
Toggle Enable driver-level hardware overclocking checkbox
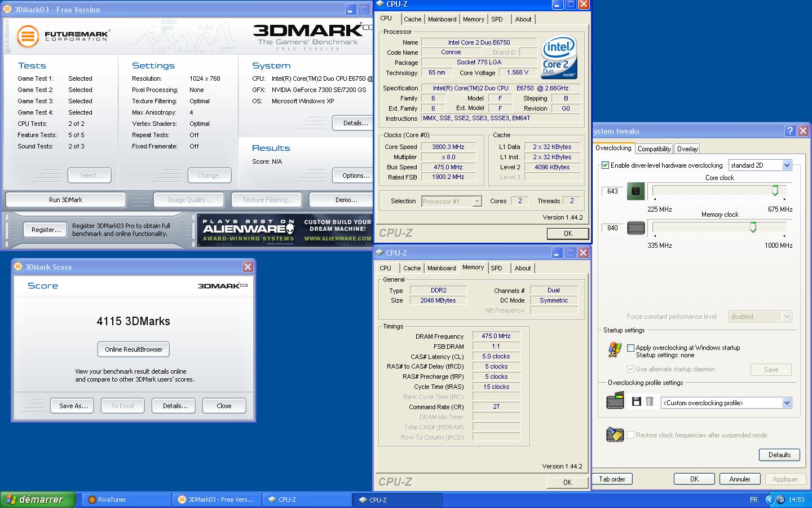pyautogui.click(x=605, y=165)
